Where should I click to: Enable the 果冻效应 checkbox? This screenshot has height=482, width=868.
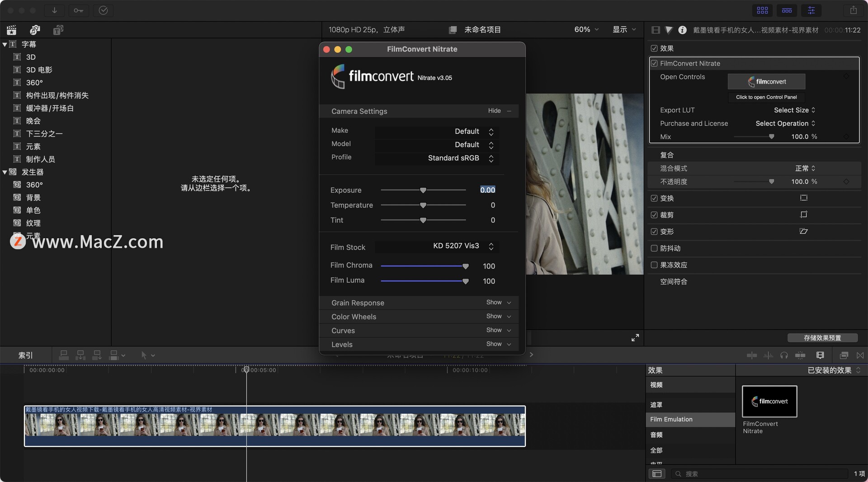tap(654, 265)
